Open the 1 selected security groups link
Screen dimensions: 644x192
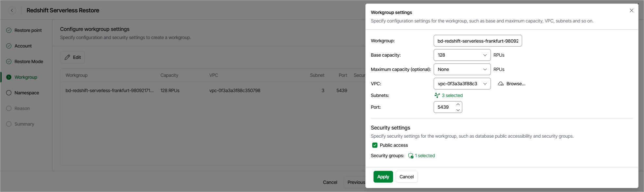point(425,156)
